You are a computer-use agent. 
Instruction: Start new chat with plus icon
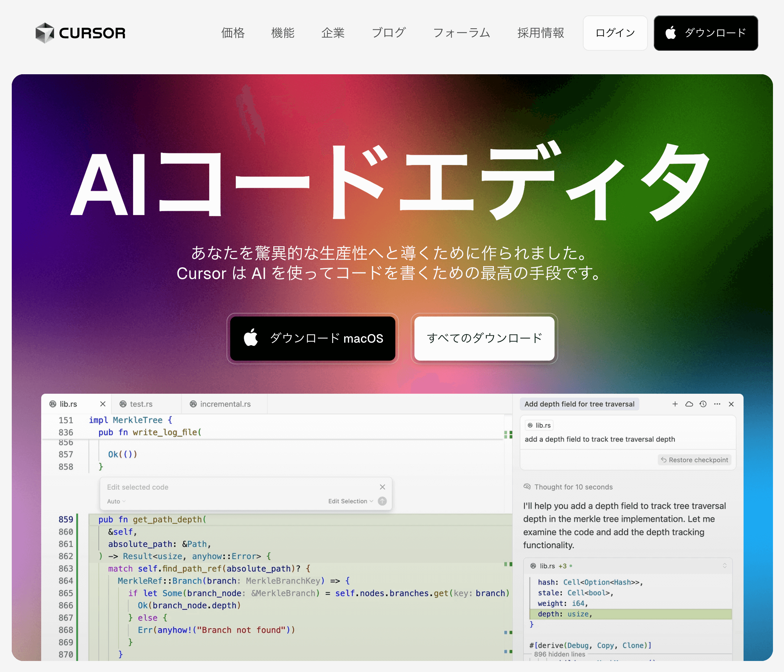click(x=675, y=404)
